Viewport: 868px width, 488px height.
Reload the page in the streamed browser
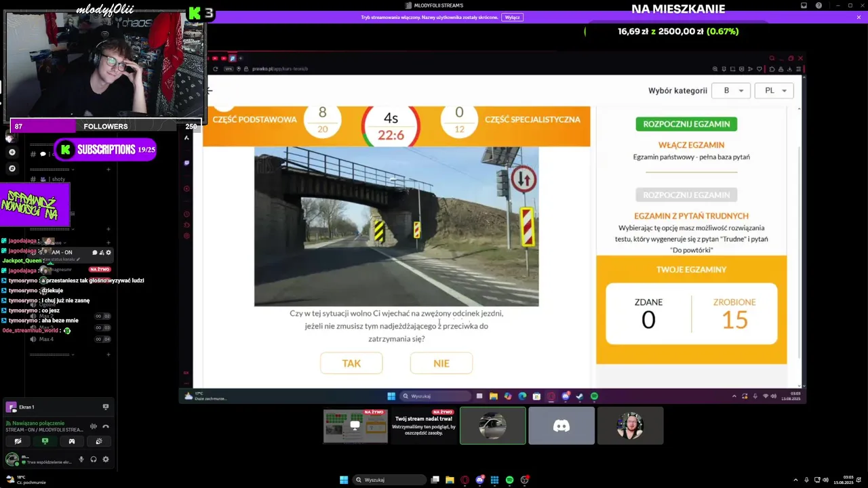(216, 68)
